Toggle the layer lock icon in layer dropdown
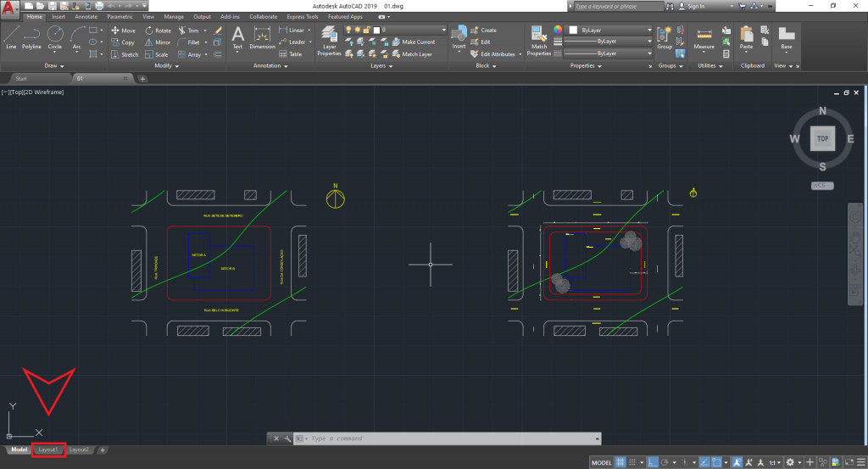Viewport: 868px width, 469px height. pyautogui.click(x=366, y=30)
